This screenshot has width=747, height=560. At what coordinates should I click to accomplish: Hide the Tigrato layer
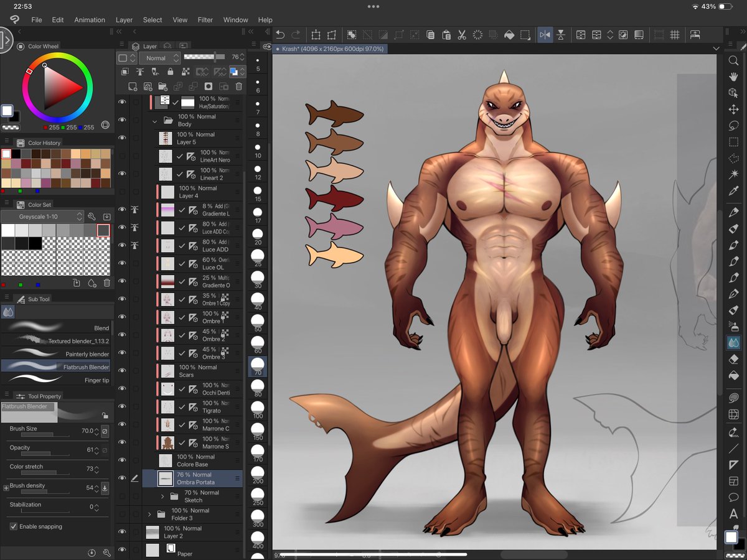(122, 406)
